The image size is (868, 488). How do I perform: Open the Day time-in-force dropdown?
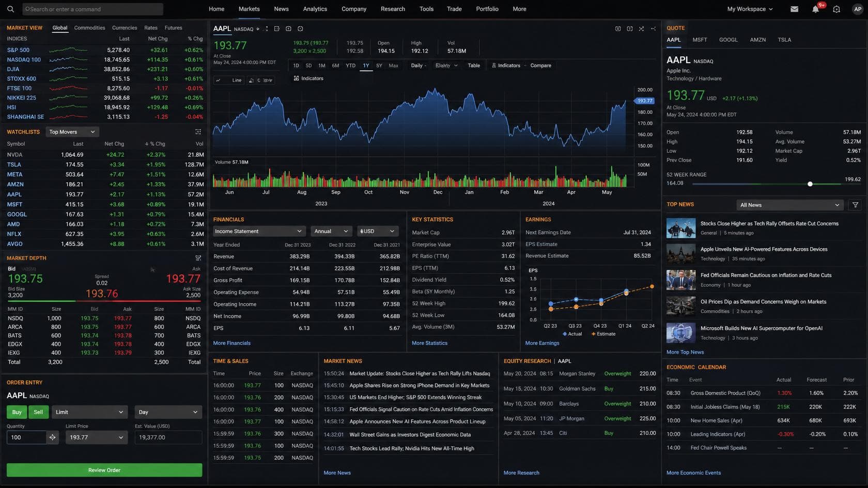point(168,412)
